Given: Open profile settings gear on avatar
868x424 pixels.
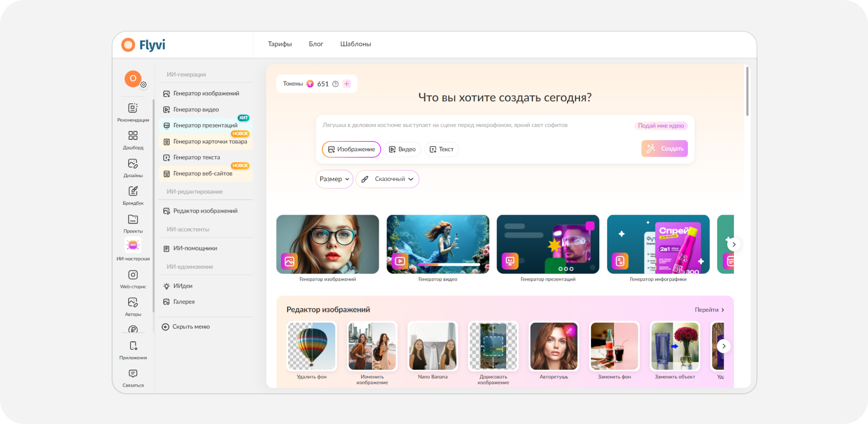Looking at the screenshot, I should 143,84.
